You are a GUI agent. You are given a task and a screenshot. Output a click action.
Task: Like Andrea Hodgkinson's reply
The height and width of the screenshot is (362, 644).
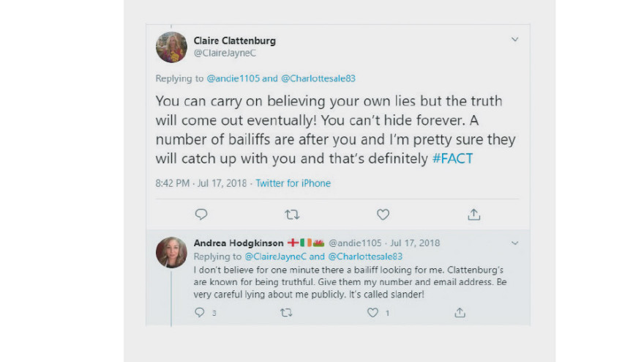(373, 312)
